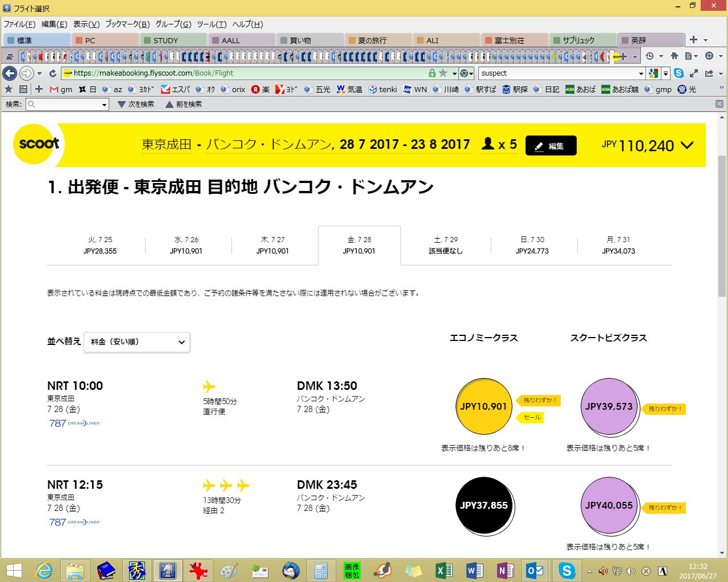Image resolution: width=728 pixels, height=582 pixels.
Task: Click the browser back arrow button
Action: pos(9,73)
